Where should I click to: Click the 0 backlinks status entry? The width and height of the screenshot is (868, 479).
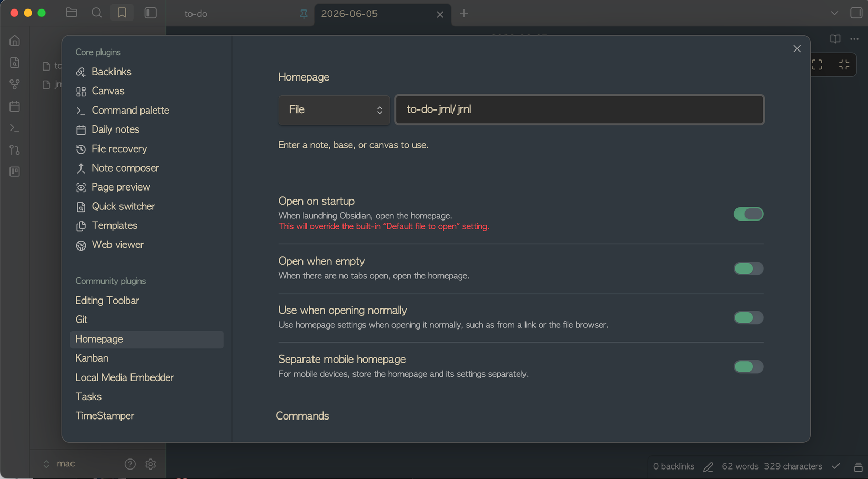pos(673,466)
